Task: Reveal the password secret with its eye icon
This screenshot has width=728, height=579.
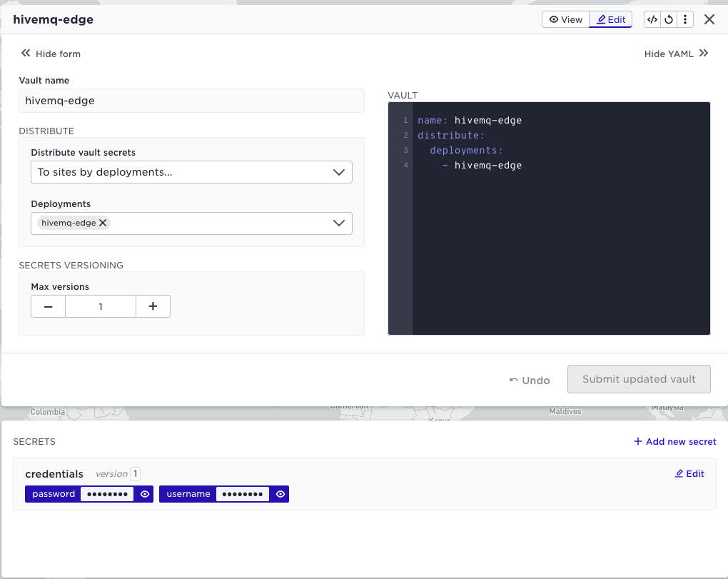Action: 145,493
